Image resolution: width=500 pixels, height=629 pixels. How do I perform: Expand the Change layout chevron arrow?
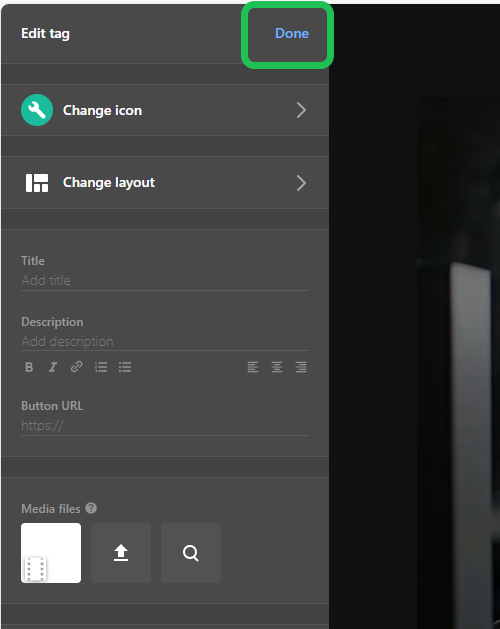301,183
